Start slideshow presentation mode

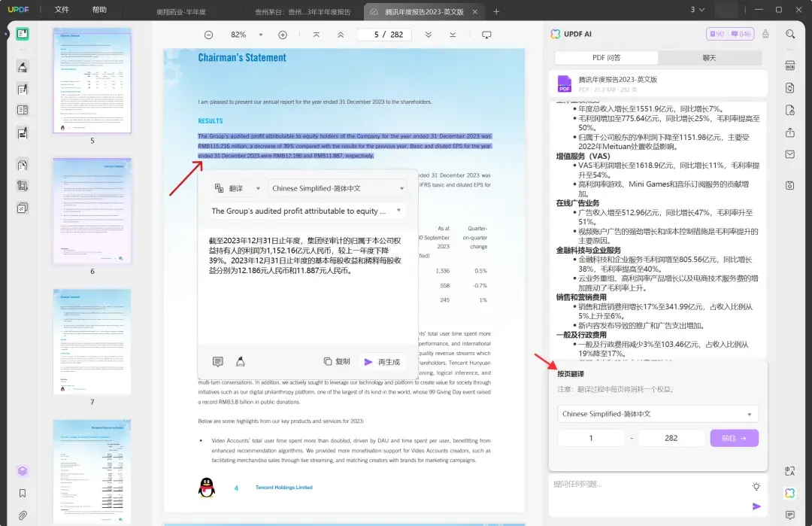click(x=486, y=35)
